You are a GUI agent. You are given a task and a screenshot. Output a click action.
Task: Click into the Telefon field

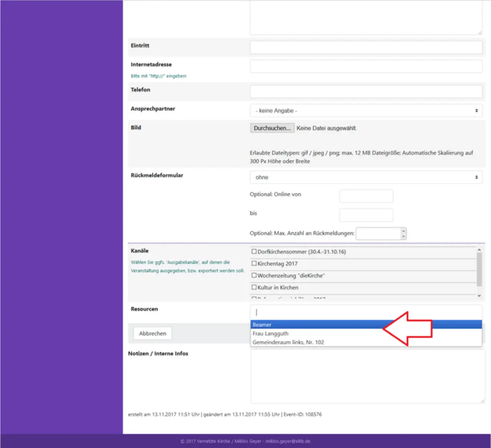(x=366, y=91)
